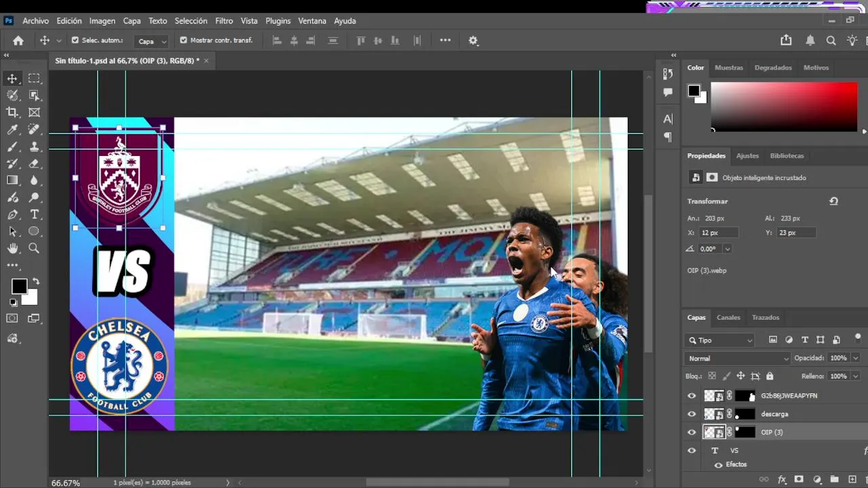
Task: Create a new layer group
Action: (835, 479)
